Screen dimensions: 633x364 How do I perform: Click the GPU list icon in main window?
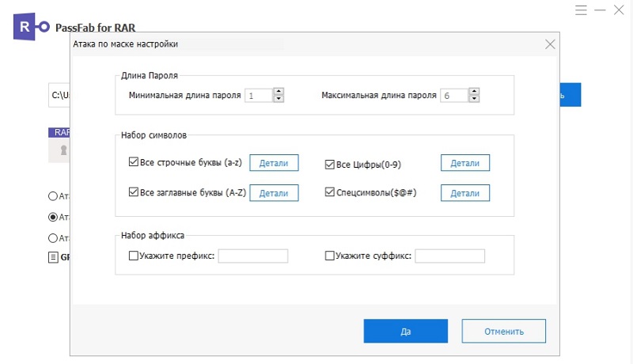click(53, 257)
